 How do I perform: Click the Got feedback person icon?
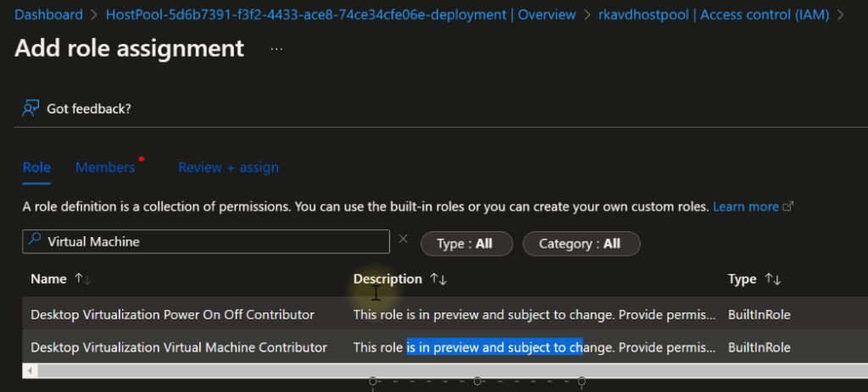click(x=31, y=108)
